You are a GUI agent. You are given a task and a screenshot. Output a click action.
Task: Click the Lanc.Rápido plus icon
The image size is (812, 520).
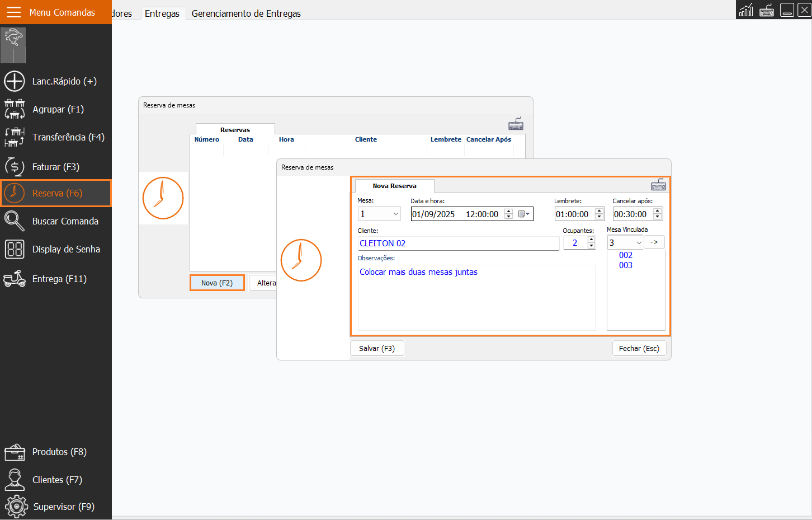pyautogui.click(x=15, y=81)
